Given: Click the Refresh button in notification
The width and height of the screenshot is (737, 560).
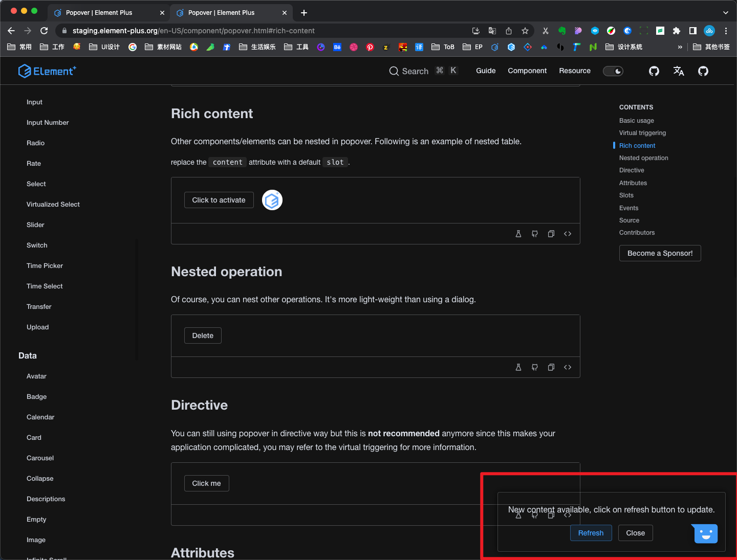Looking at the screenshot, I should (x=591, y=533).
